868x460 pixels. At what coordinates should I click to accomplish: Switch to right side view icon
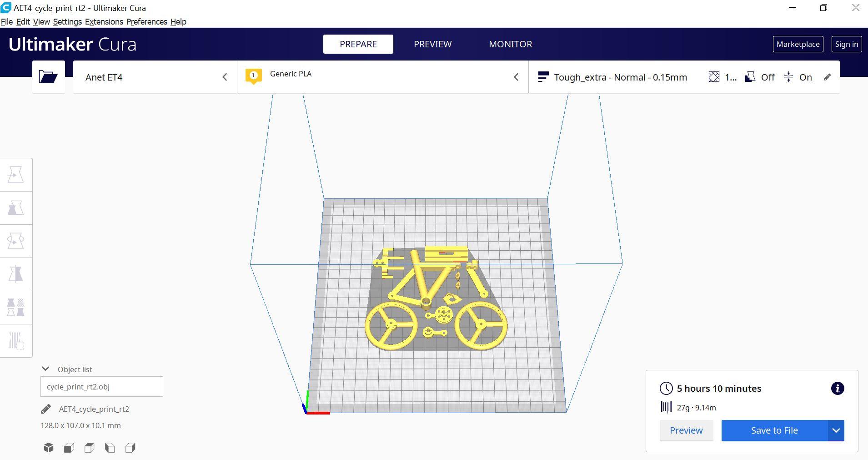coord(130,448)
